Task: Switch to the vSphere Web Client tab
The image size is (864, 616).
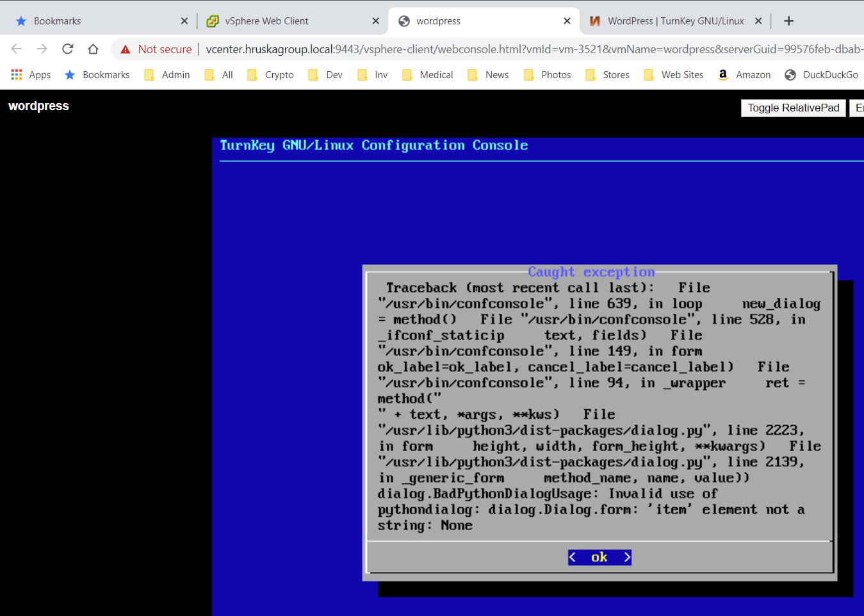Action: (x=266, y=21)
